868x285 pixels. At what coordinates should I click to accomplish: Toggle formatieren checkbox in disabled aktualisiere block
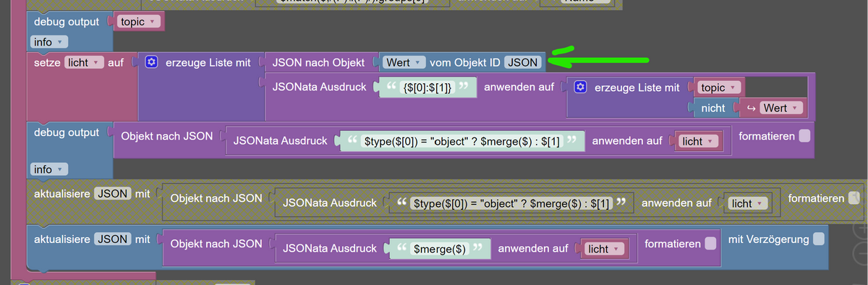pos(854,197)
